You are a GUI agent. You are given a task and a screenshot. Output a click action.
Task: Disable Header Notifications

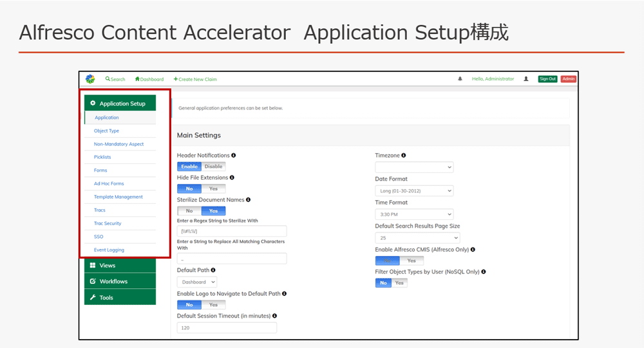click(214, 166)
